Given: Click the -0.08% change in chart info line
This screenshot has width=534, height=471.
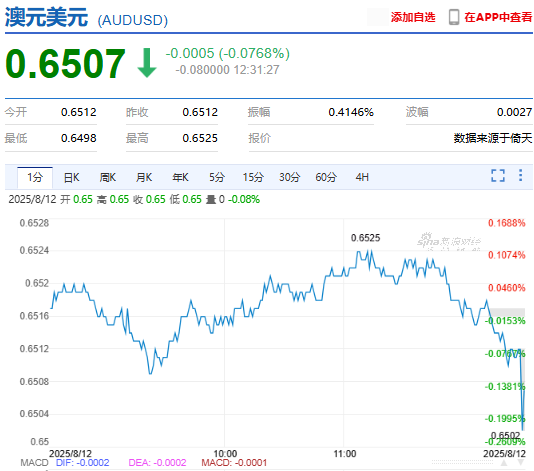Looking at the screenshot, I should pos(244,199).
